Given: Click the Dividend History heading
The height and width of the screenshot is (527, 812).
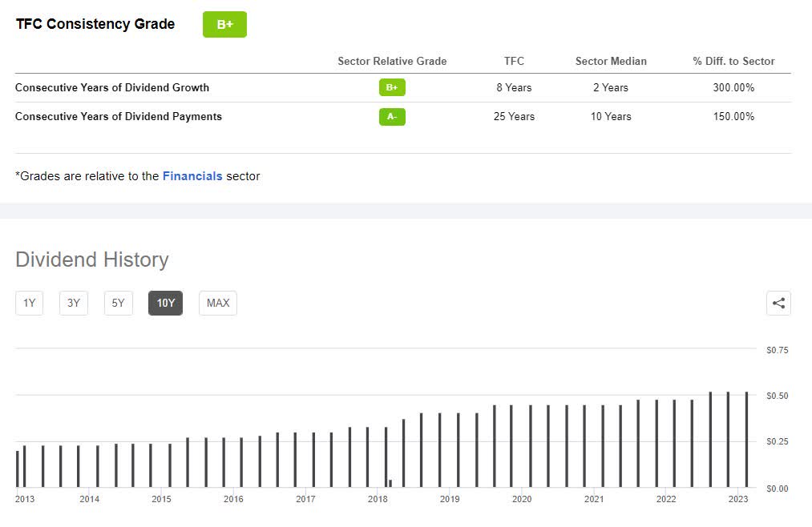Looking at the screenshot, I should pos(92,259).
